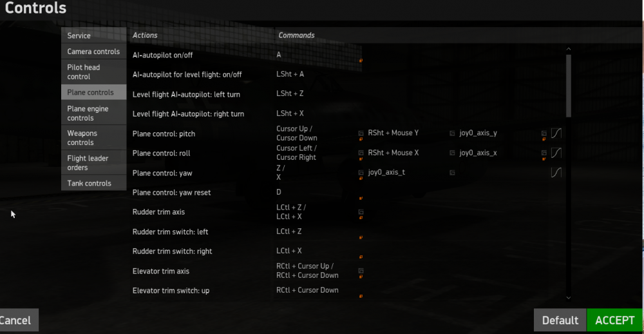The height and width of the screenshot is (334, 644).
Task: Open the response curve for pitch
Action: click(x=557, y=133)
